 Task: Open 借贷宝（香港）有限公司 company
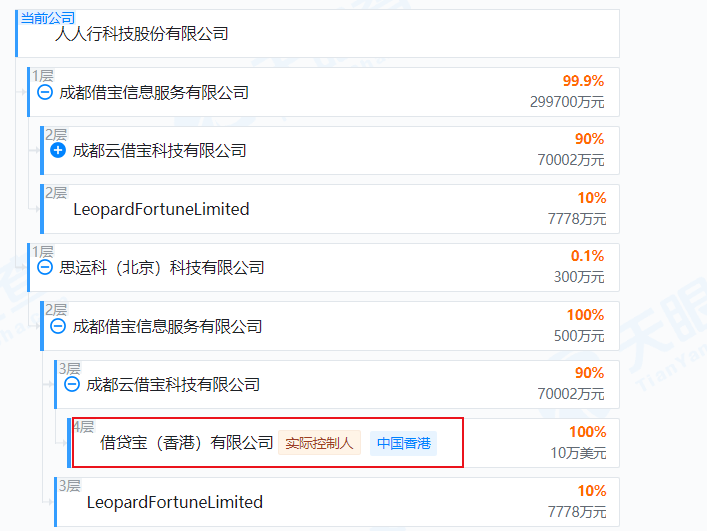click(x=186, y=443)
